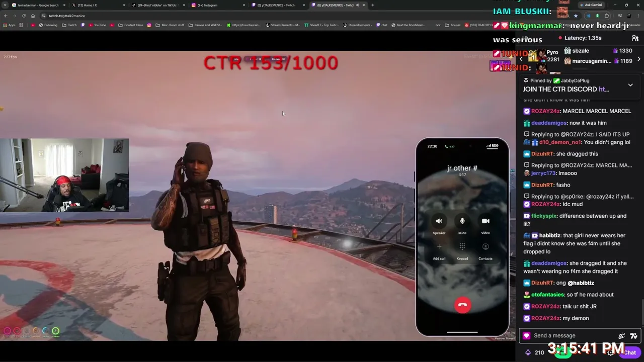End the call with the red hang-up button
Screen dimensions: 644x362
coord(462,305)
